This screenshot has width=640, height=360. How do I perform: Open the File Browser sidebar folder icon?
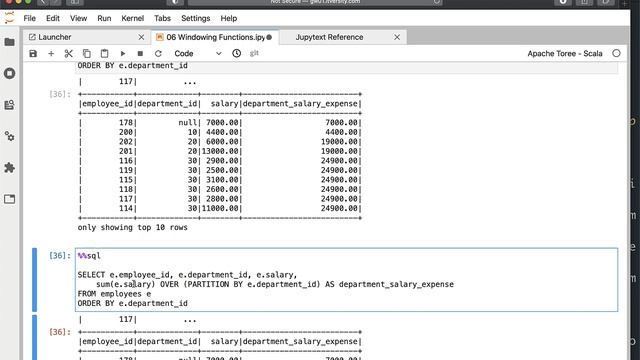click(9, 42)
